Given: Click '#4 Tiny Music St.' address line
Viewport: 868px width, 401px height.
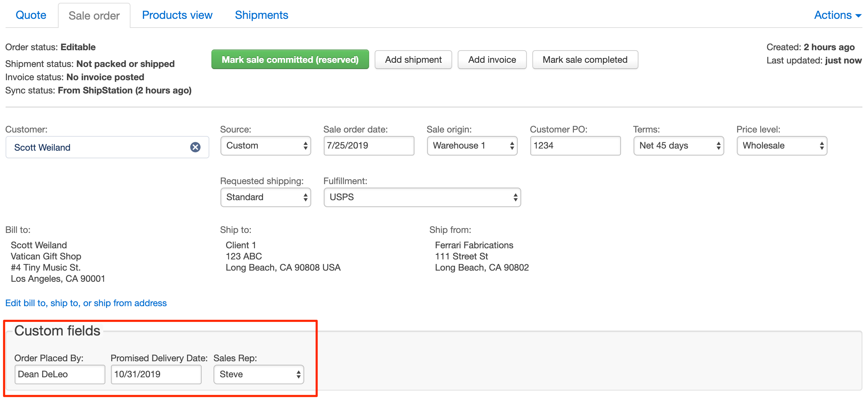Looking at the screenshot, I should (x=46, y=267).
